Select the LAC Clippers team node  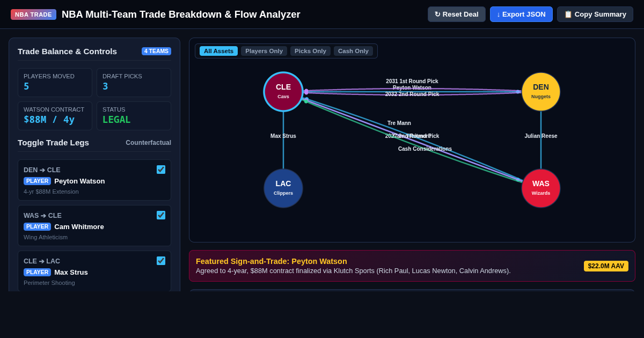point(283,188)
